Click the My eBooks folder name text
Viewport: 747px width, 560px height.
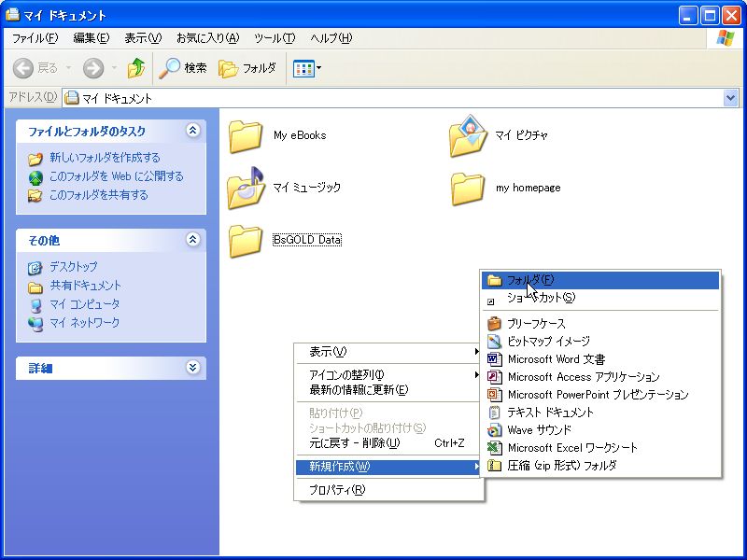point(300,135)
